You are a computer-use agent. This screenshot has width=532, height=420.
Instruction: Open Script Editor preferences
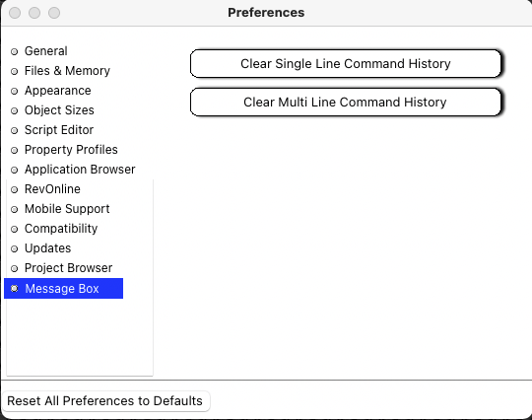point(59,130)
